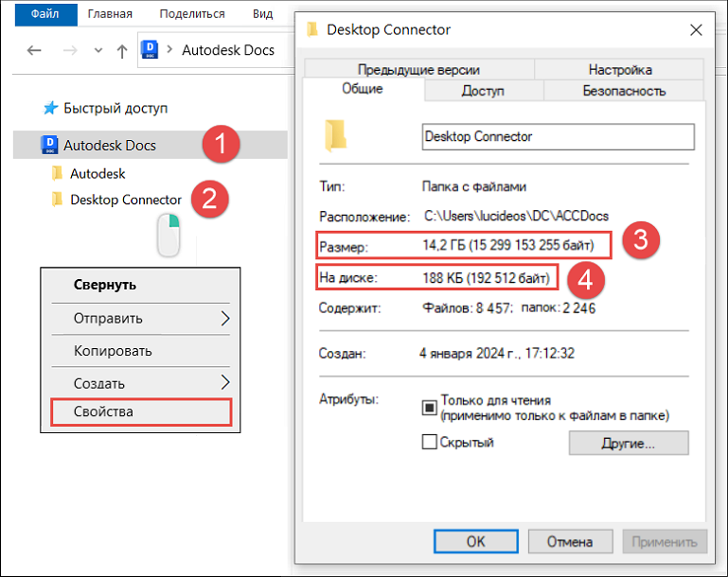Click the address bar breadcrumb chevron
Image resolution: width=728 pixels, height=577 pixels.
pos(169,49)
